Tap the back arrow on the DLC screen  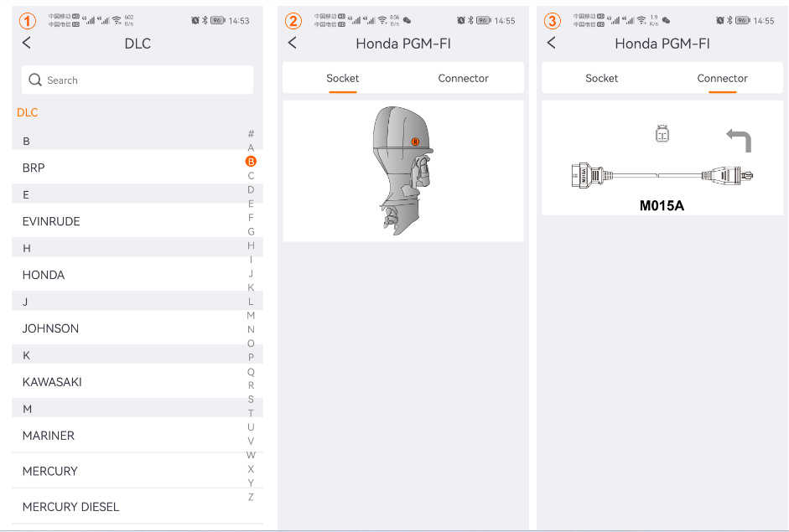pyautogui.click(x=27, y=43)
